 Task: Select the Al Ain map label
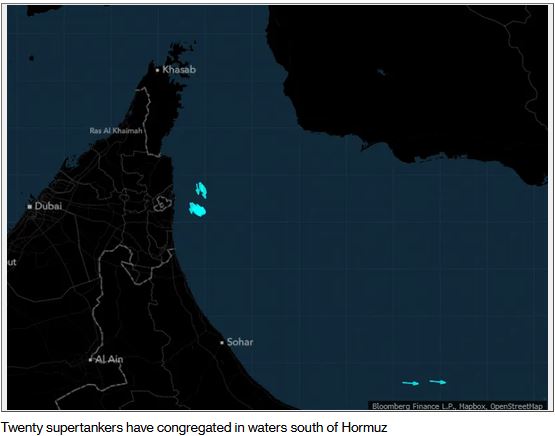(109, 360)
